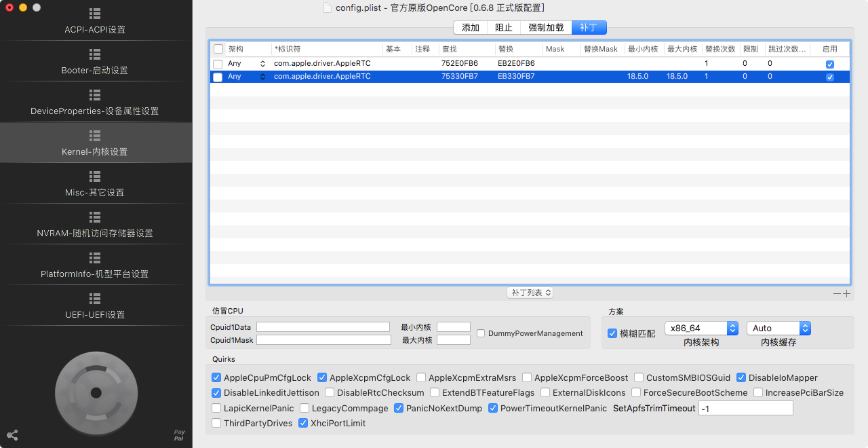Select the EB330FB7 replace cell

pos(516,77)
